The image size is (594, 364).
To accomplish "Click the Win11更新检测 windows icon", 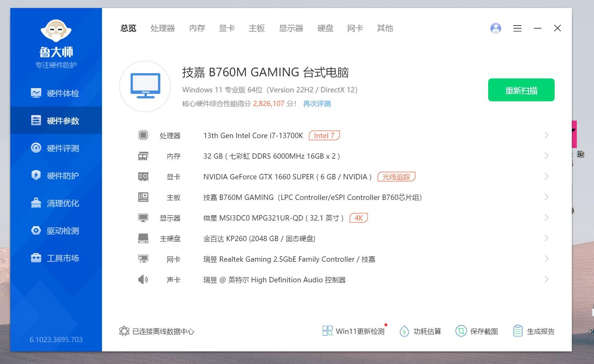I will pos(327,331).
